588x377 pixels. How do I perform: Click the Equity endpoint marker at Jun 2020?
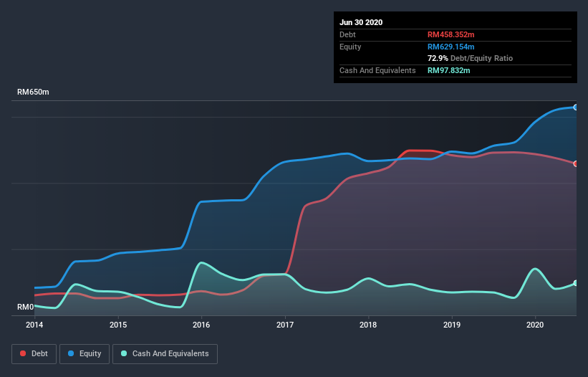(x=576, y=108)
